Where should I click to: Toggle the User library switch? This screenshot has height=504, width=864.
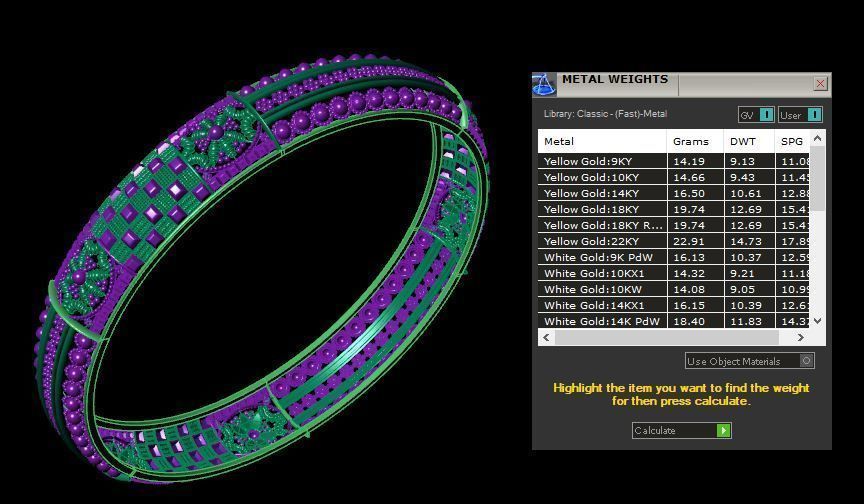801,115
